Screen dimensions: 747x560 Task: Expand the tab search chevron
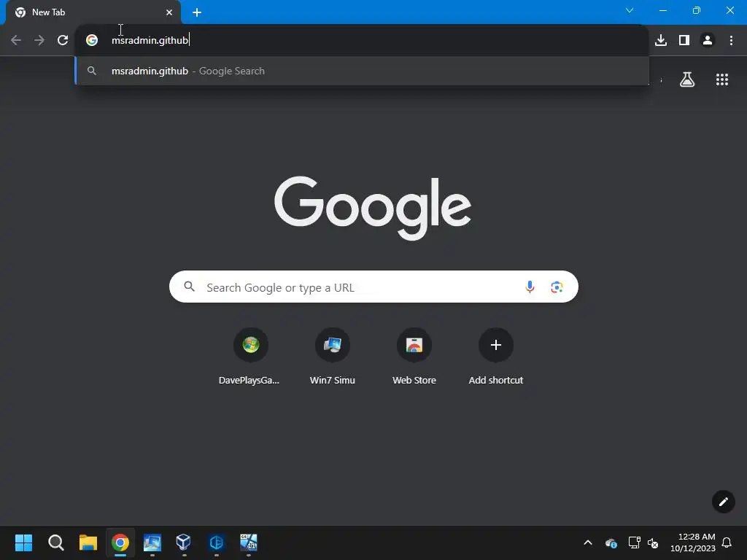click(x=630, y=10)
